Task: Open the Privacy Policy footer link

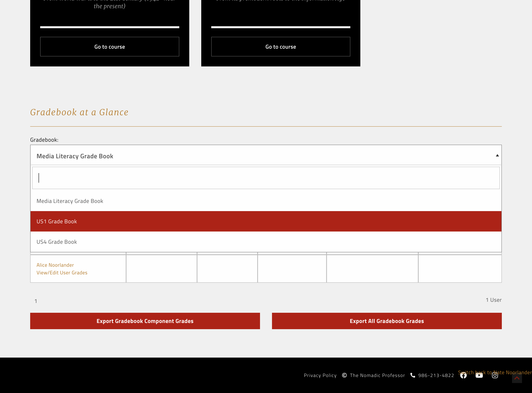Action: click(x=320, y=375)
